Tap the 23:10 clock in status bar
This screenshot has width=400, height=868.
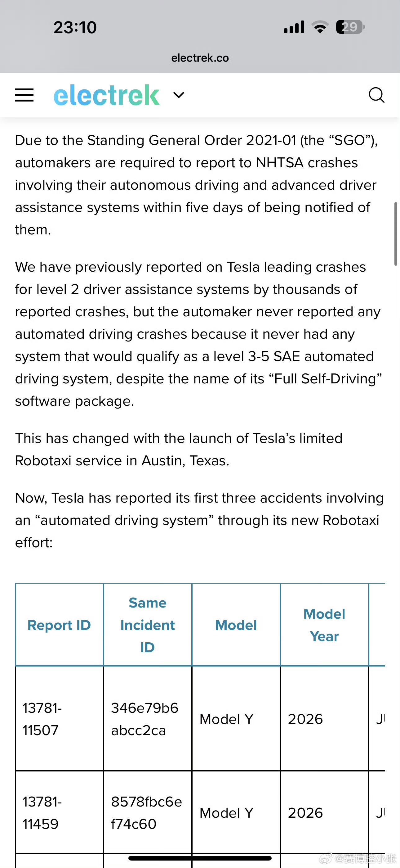(75, 27)
